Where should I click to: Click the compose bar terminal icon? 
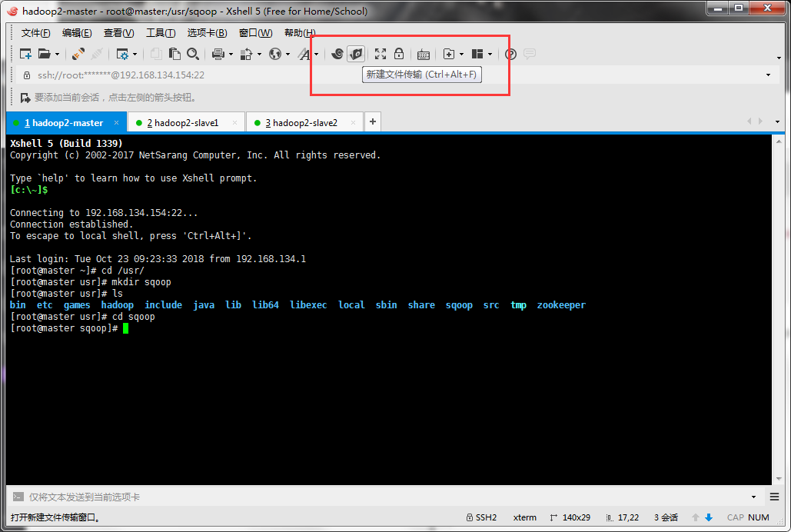point(18,497)
